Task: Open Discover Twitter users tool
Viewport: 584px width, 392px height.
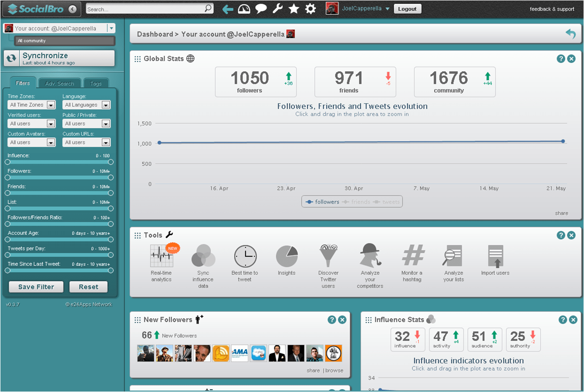Action: click(328, 266)
